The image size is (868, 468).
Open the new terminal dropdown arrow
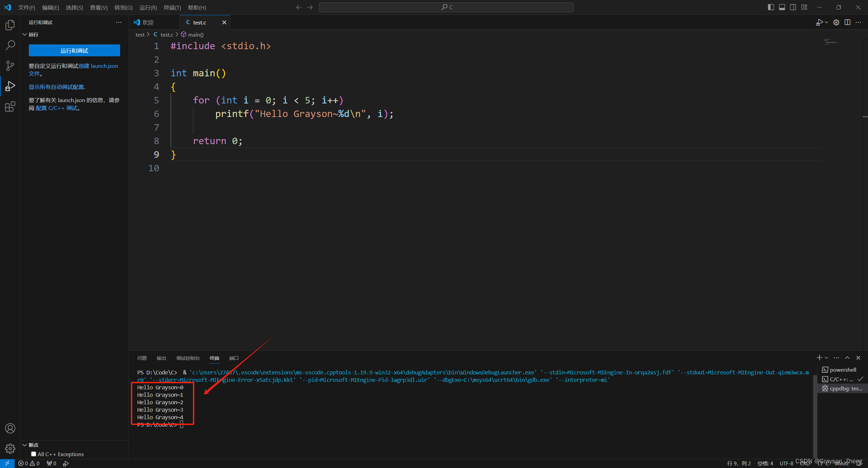[x=826, y=358]
